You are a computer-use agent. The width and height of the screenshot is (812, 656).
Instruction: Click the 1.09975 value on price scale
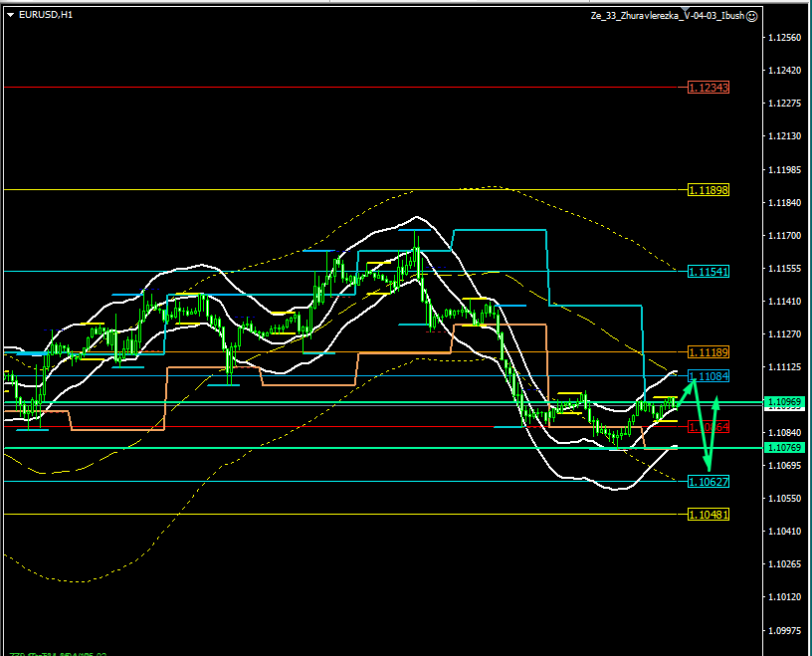point(784,630)
